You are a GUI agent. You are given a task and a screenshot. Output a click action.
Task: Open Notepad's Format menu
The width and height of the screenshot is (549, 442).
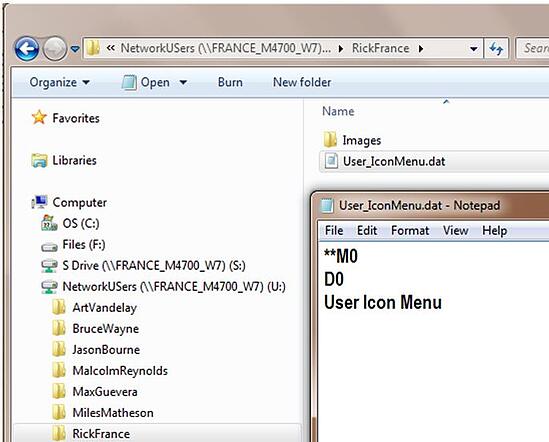click(410, 230)
